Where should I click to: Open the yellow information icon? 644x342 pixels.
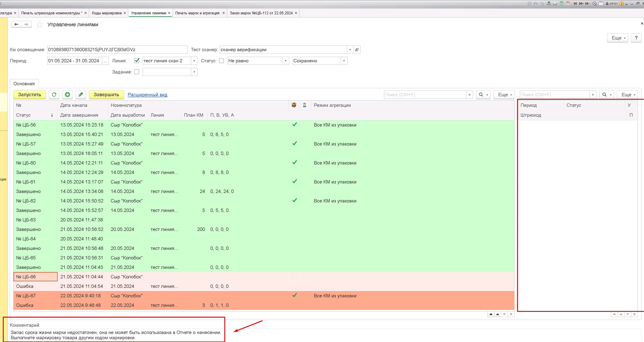pyautogui.click(x=622, y=4)
